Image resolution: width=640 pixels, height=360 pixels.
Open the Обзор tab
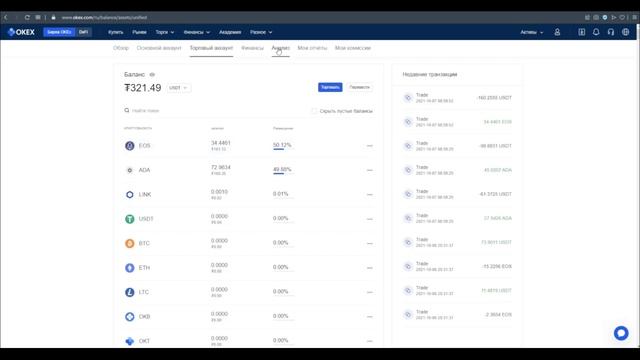(121, 48)
